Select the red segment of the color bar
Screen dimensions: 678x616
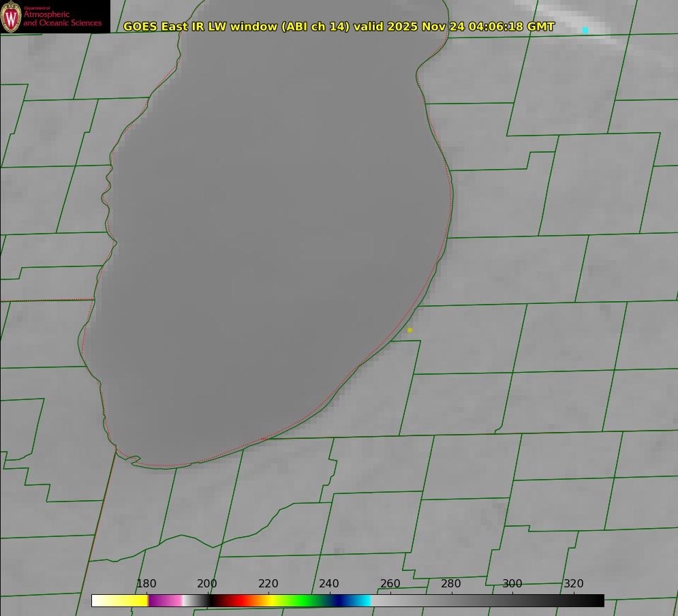pyautogui.click(x=235, y=600)
